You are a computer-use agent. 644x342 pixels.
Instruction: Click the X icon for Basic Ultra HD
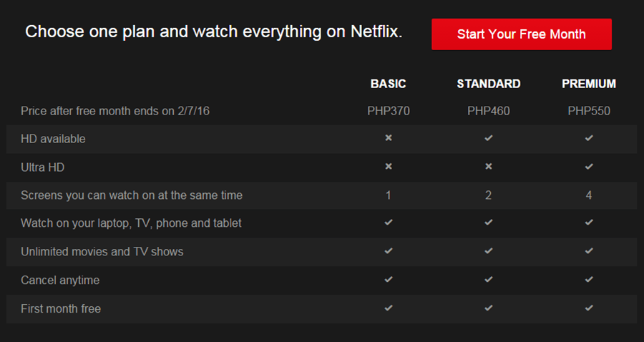389,167
